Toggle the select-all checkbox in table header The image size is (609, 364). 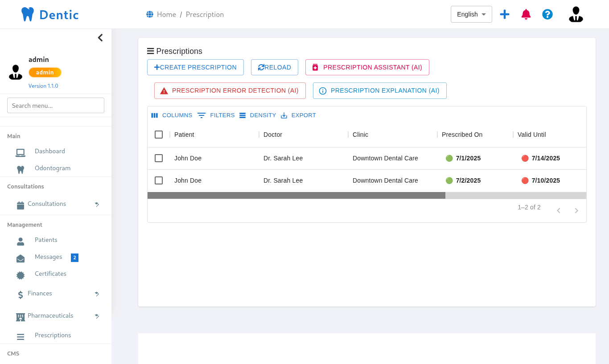[x=159, y=135]
